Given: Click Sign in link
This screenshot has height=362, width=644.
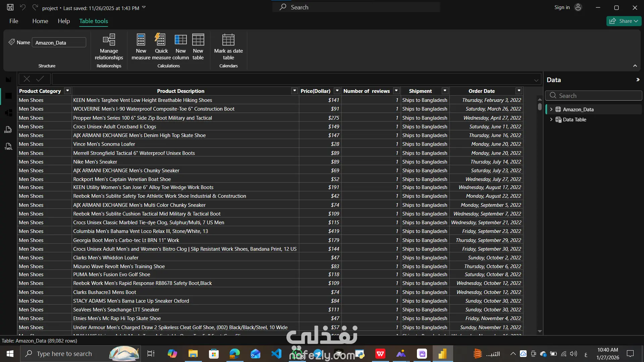Looking at the screenshot, I should (562, 7).
